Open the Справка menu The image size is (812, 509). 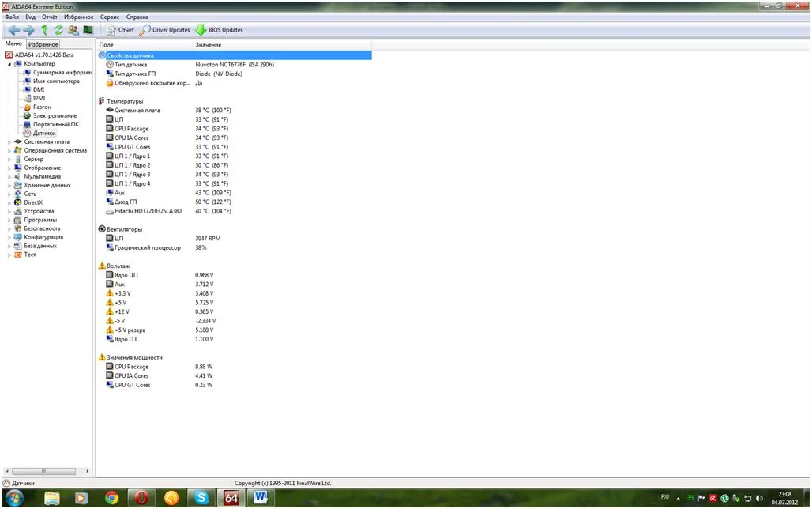(137, 17)
